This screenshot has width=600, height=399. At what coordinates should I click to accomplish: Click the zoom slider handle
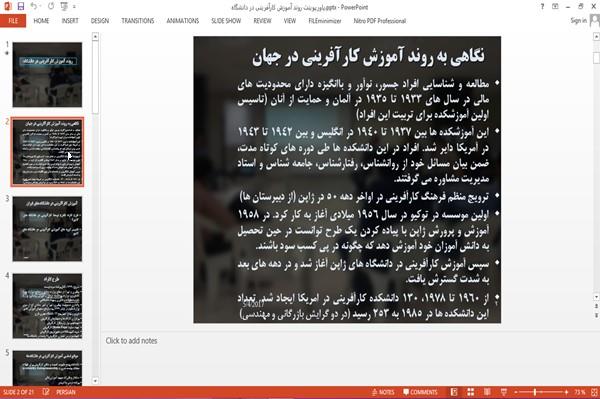535,392
